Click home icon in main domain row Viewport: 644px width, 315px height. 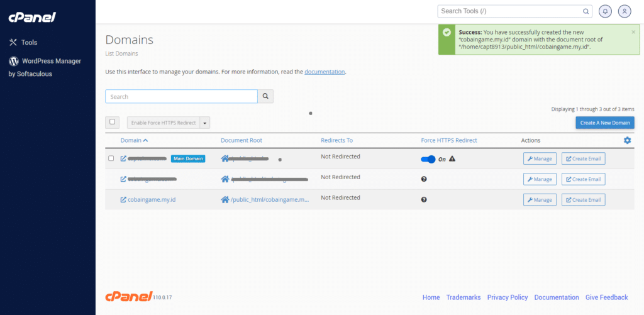click(x=225, y=158)
